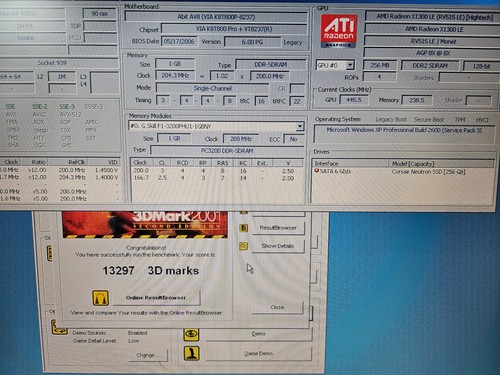This screenshot has height=375, width=500.
Task: Select the Abit AV8 motherboard field
Action: tap(216, 17)
